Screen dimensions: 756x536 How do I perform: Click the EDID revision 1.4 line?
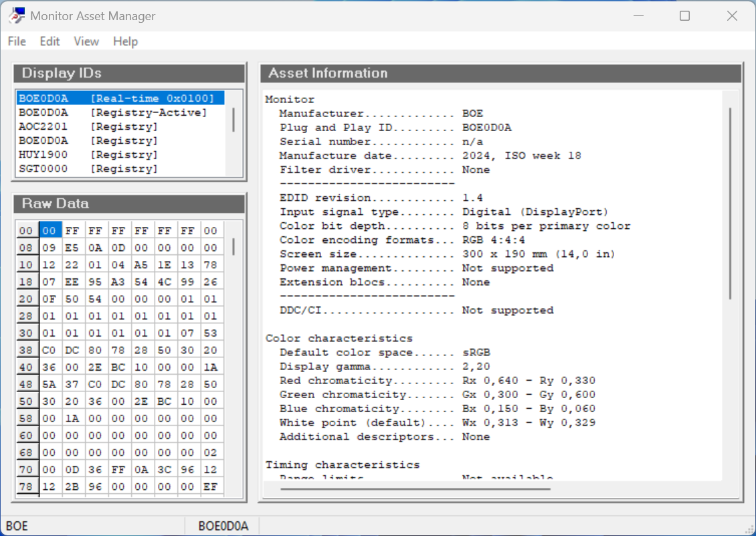(x=381, y=198)
